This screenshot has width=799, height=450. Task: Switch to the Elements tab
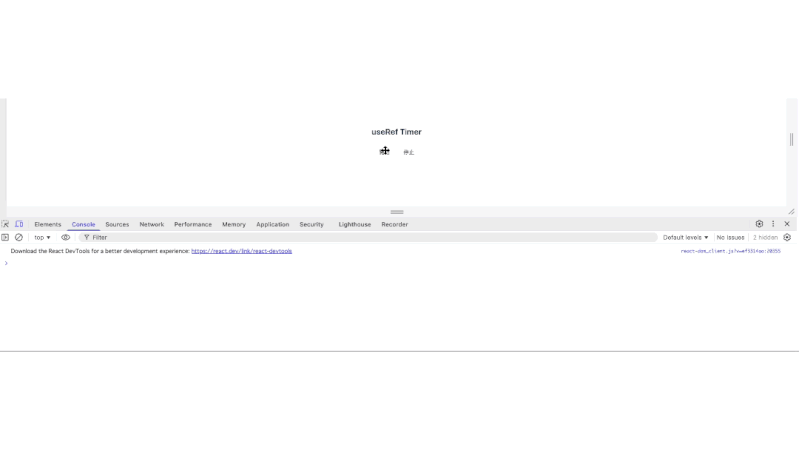(47, 224)
